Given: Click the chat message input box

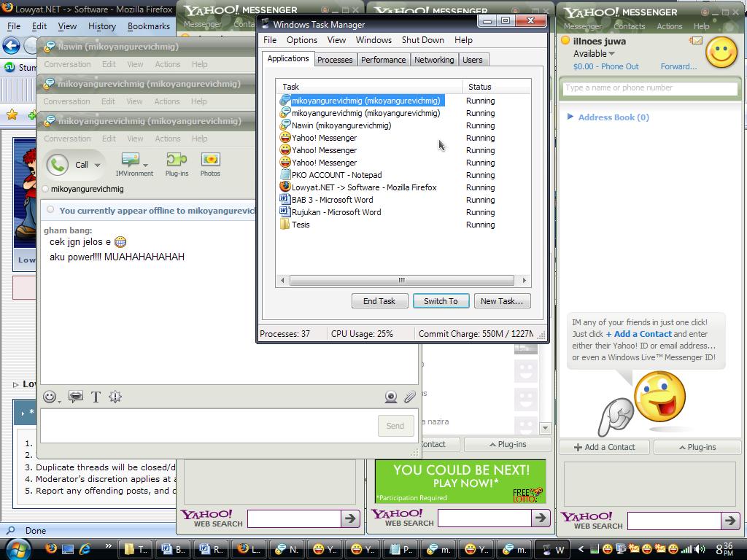Looking at the screenshot, I should [x=209, y=426].
